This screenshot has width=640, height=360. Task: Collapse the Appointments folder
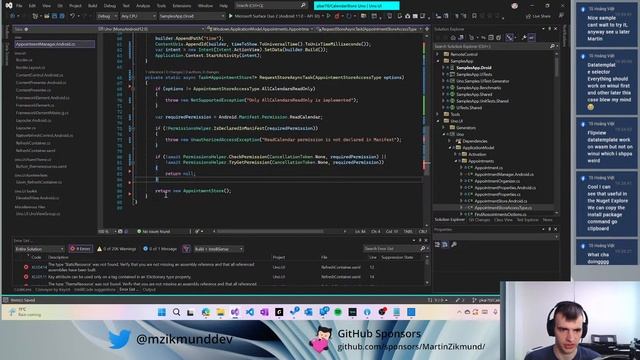tap(456, 161)
